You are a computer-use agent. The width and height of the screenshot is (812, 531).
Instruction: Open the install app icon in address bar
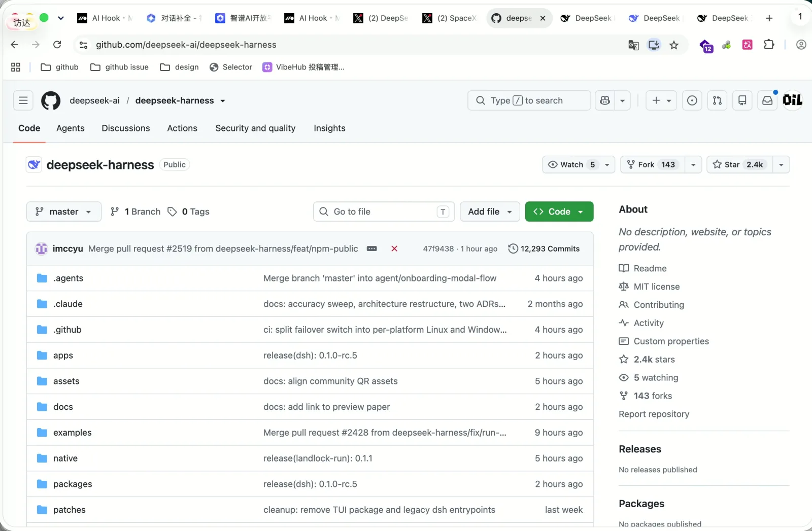654,45
